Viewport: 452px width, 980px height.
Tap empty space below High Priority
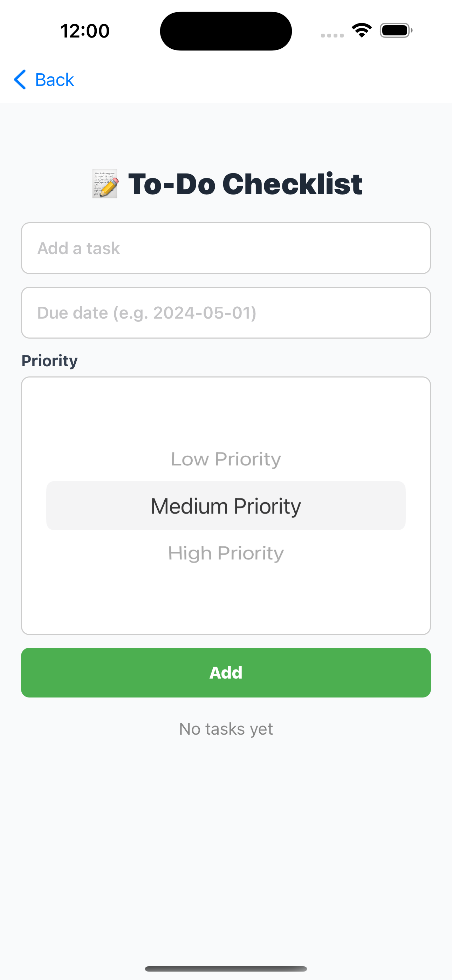pos(226,599)
